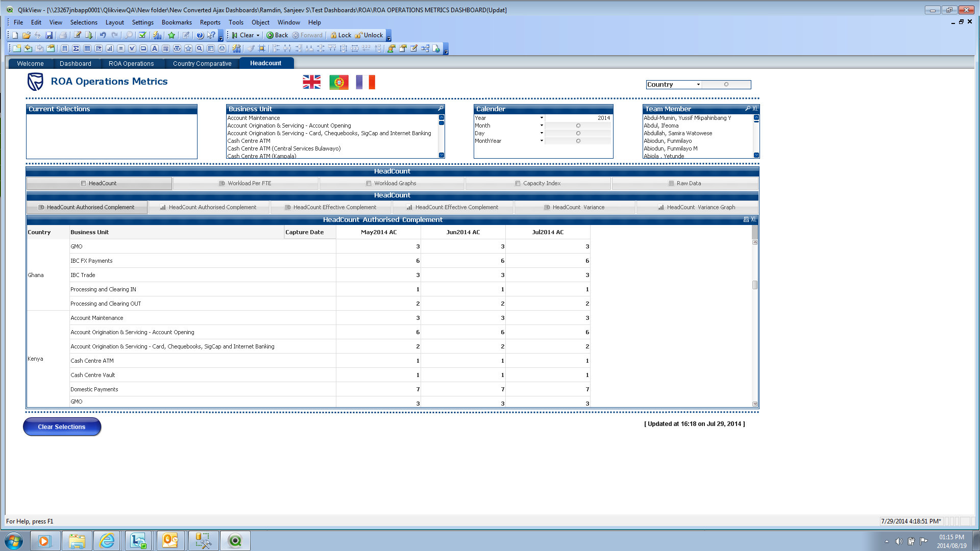
Task: Click the Raw Data button
Action: pos(685,183)
